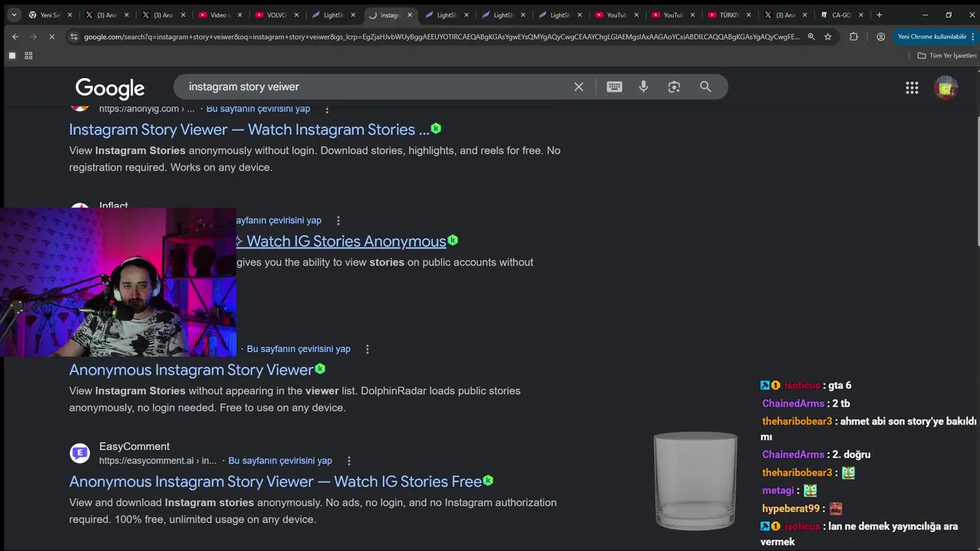Screen dimensions: 980x551
Task: Open three-dot menu for the DolphinRadar result
Action: pyautogui.click(x=367, y=349)
